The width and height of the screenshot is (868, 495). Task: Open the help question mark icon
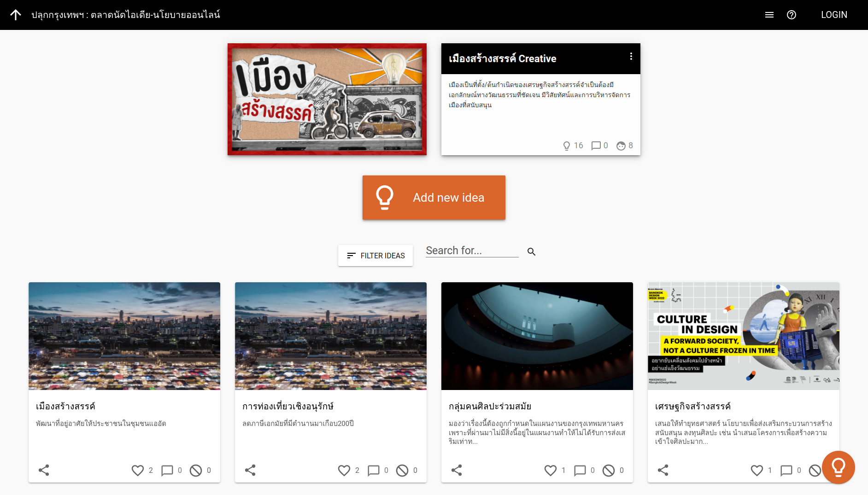(791, 15)
